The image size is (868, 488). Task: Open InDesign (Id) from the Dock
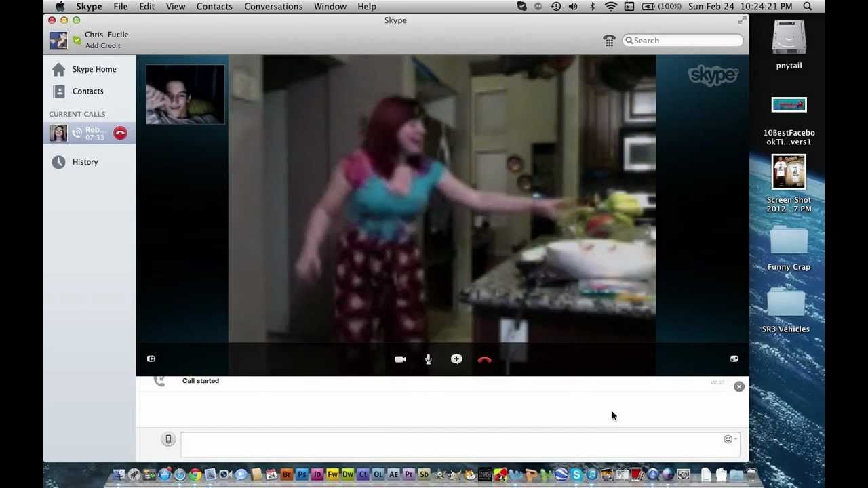pyautogui.click(x=317, y=474)
